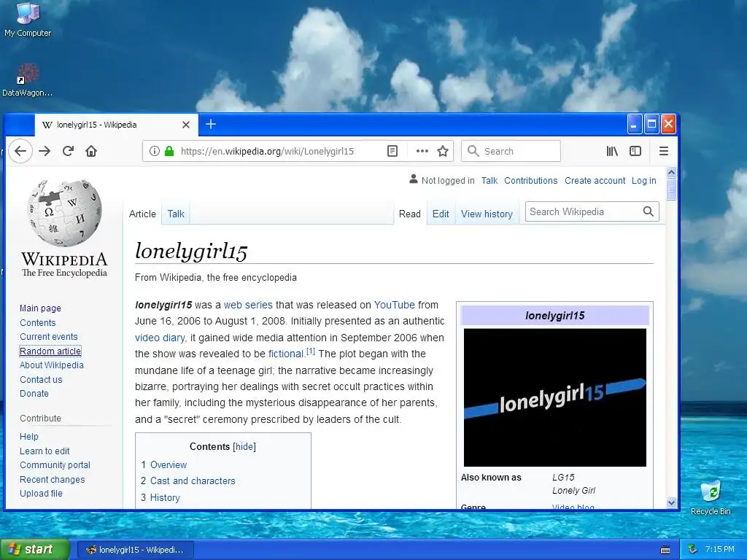
Task: Open the Help sidebar link
Action: pyautogui.click(x=28, y=436)
